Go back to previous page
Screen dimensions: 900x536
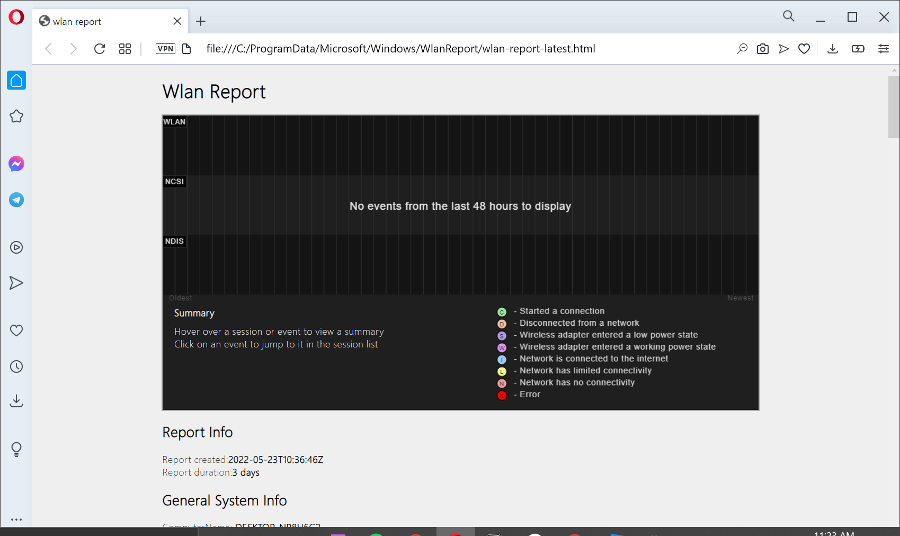[49, 49]
